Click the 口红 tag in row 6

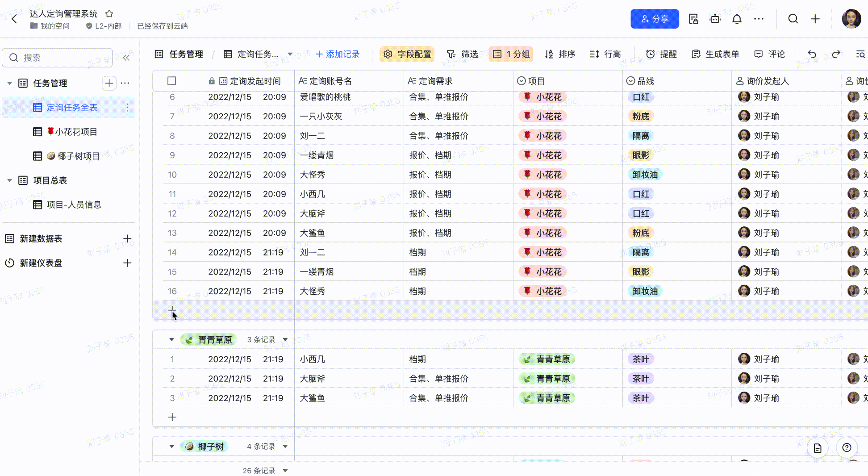(641, 97)
